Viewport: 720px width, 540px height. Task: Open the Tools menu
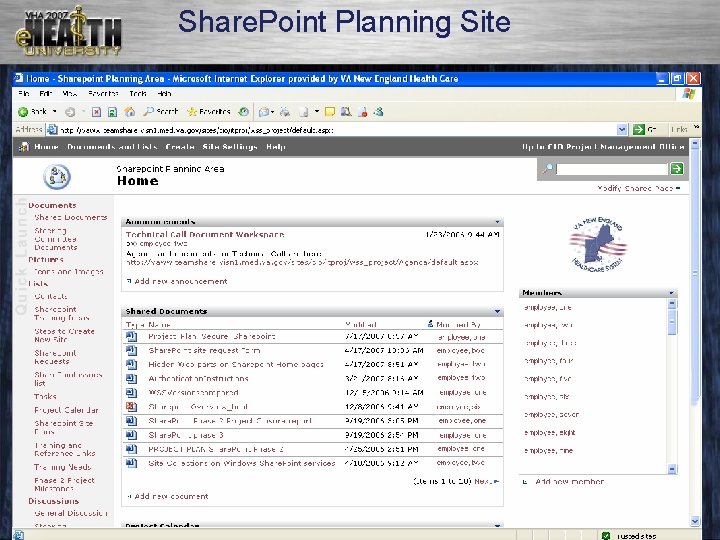(138, 94)
